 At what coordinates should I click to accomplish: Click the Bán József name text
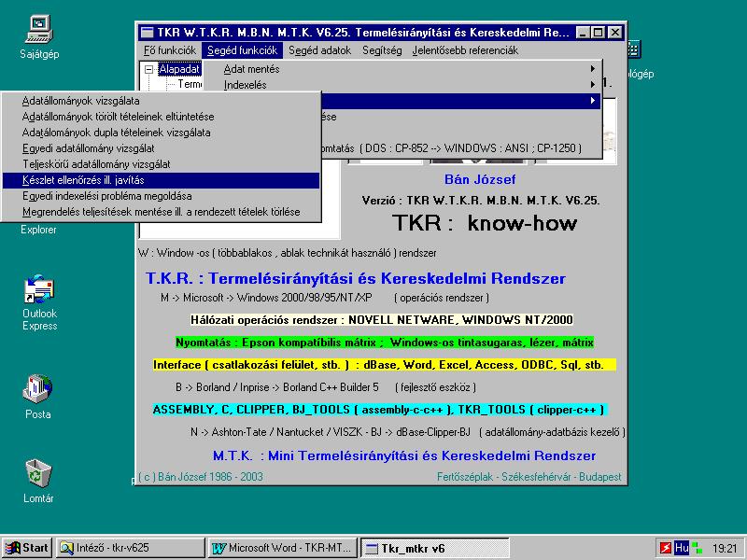(x=480, y=179)
